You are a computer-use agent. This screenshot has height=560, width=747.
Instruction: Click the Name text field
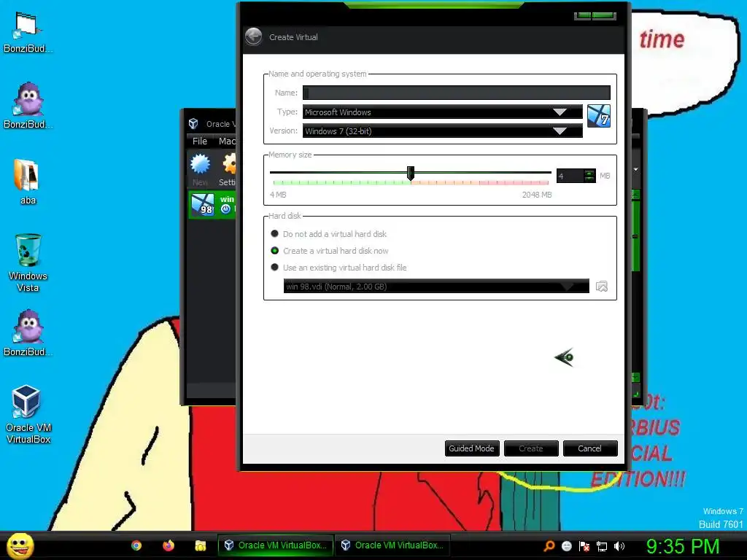(457, 93)
